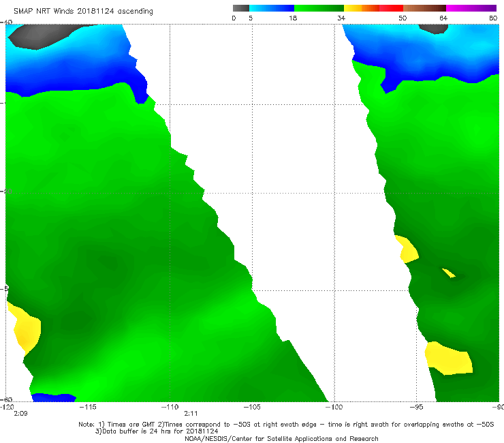Click the 'Data buffer is 24 hrs' note line
This screenshot has width=504, height=443.
pyautogui.click(x=157, y=431)
